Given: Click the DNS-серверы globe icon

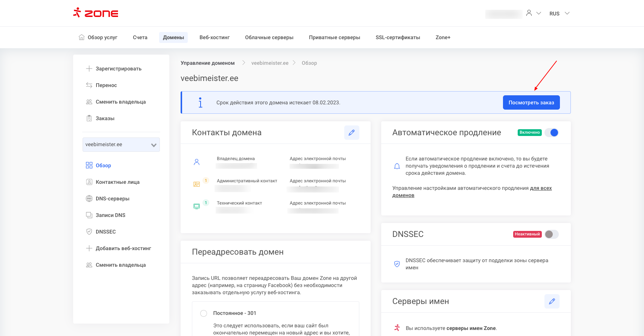Looking at the screenshot, I should pyautogui.click(x=89, y=199).
